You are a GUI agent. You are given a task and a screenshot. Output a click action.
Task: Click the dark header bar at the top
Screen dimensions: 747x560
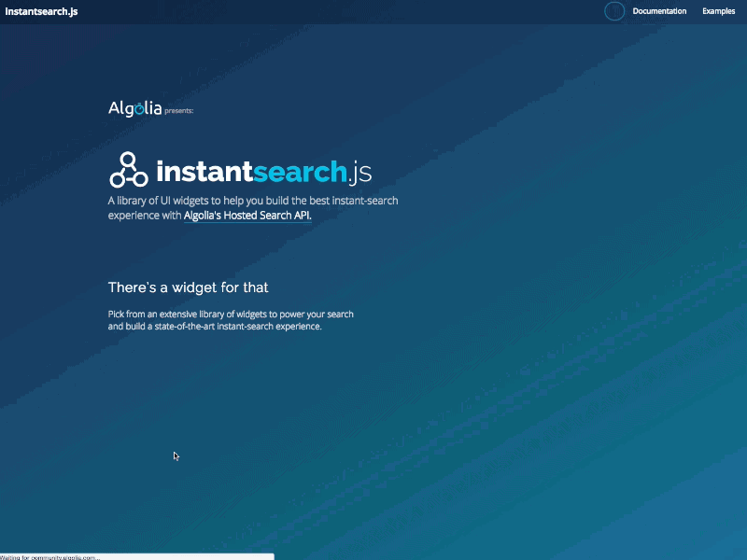tap(373, 11)
